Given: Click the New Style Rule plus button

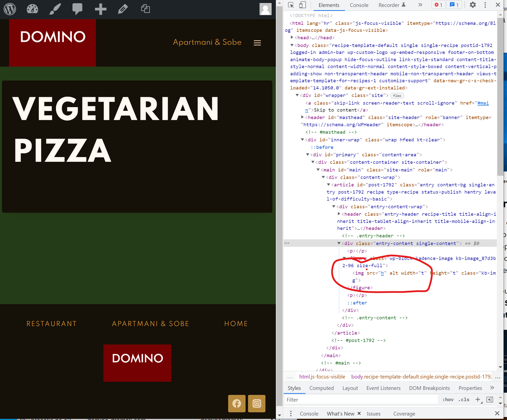Looking at the screenshot, I should click(478, 400).
